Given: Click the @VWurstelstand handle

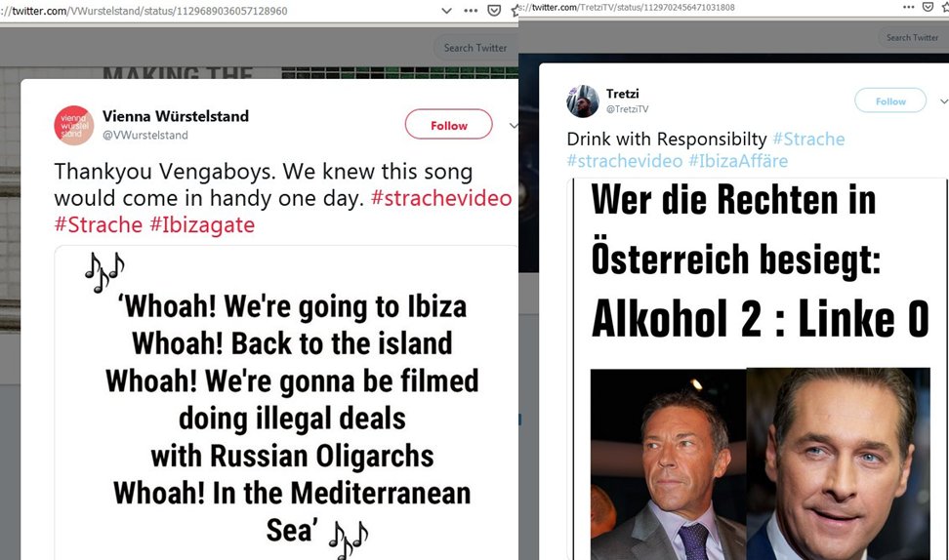Looking at the screenshot, I should (145, 135).
